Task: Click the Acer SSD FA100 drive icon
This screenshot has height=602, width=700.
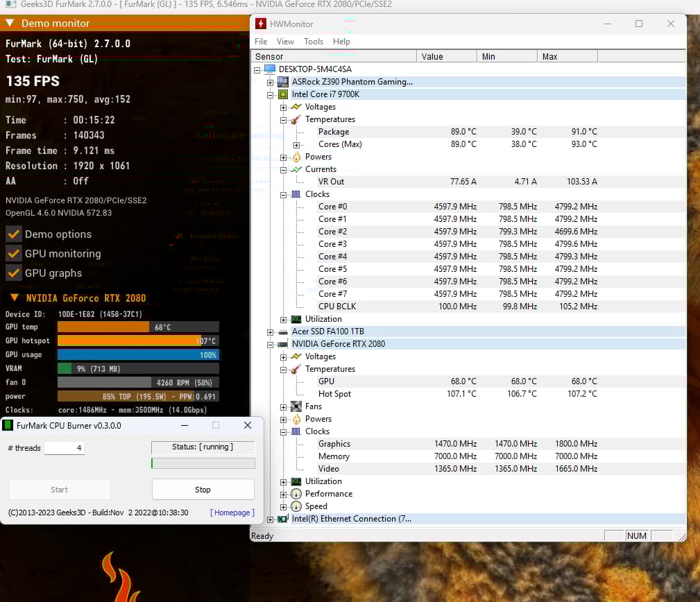Action: (x=283, y=332)
